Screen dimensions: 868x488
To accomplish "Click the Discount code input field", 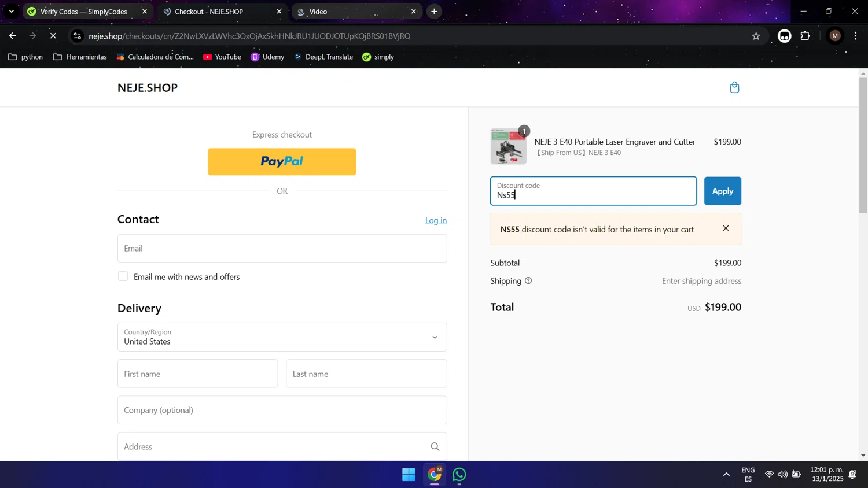I will (593, 191).
